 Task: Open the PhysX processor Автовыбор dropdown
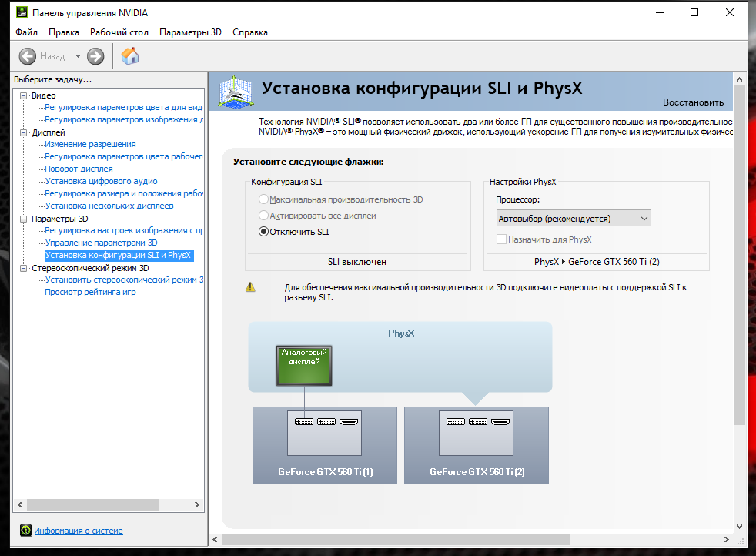pyautogui.click(x=574, y=219)
